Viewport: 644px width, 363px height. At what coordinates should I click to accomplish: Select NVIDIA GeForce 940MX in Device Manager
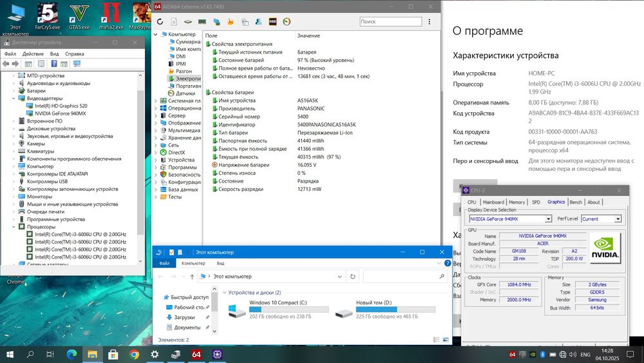click(x=60, y=113)
